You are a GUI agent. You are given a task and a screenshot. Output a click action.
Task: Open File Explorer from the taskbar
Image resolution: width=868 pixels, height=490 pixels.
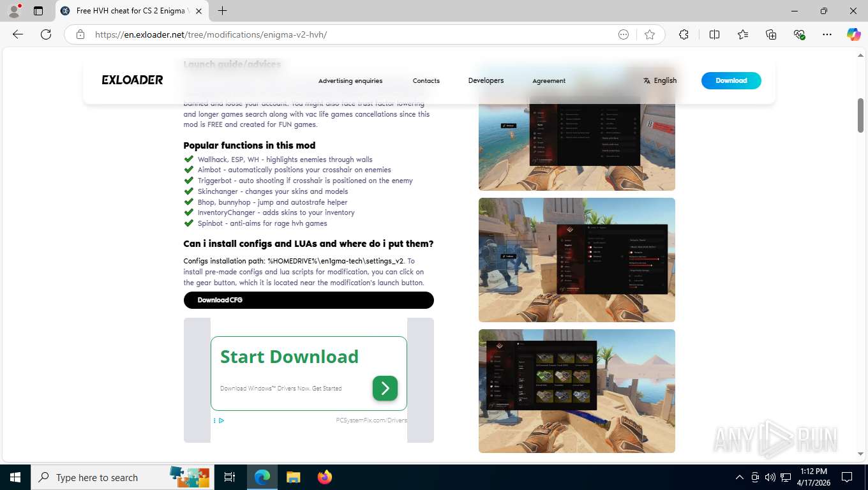coord(293,477)
